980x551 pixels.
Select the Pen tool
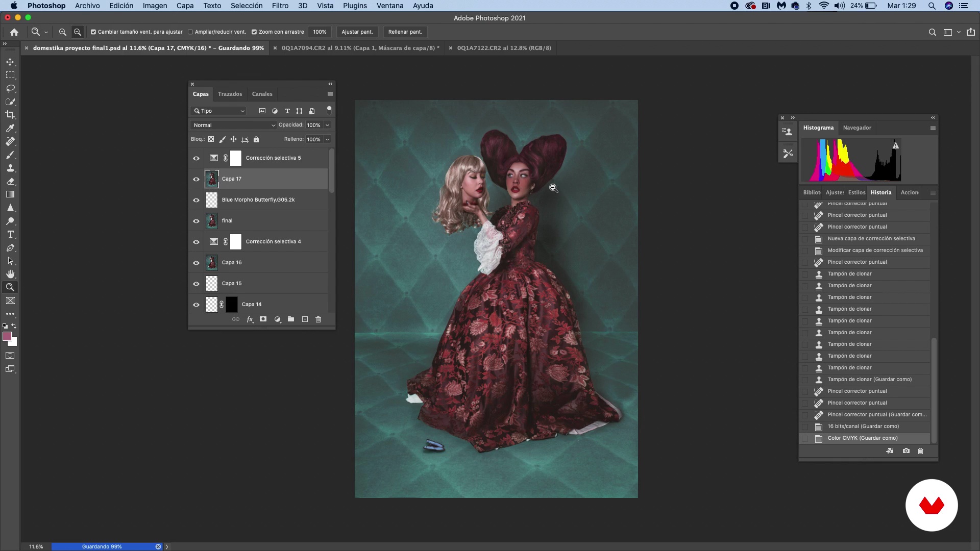point(10,247)
